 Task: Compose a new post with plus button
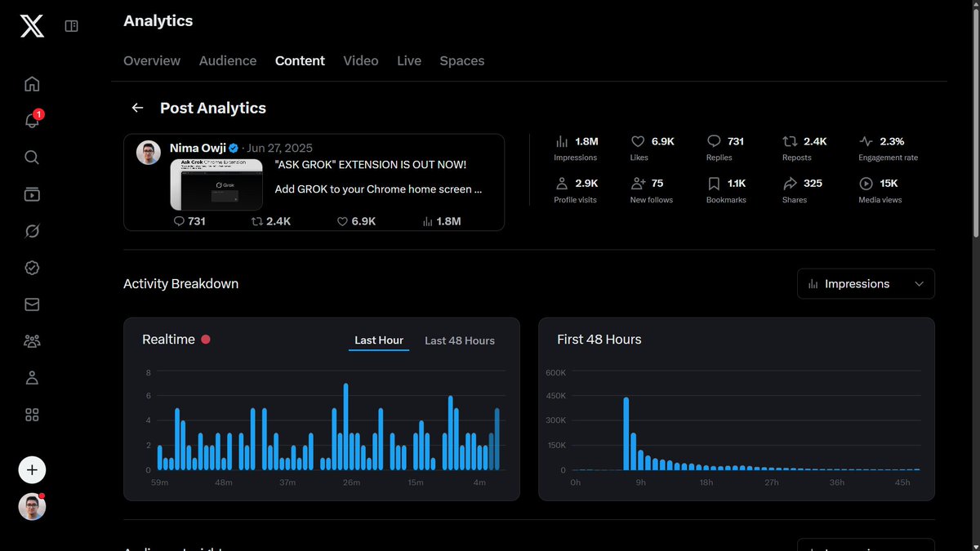coord(32,469)
